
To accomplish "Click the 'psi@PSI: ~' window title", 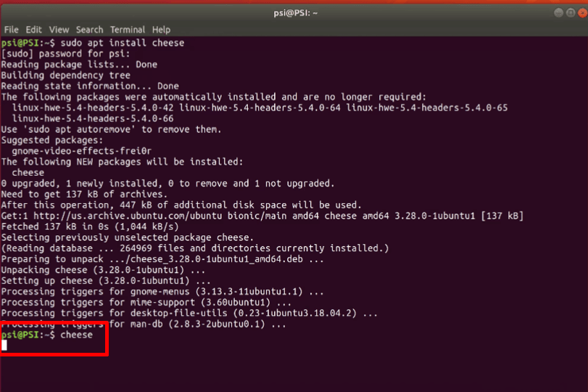I will 295,13.
